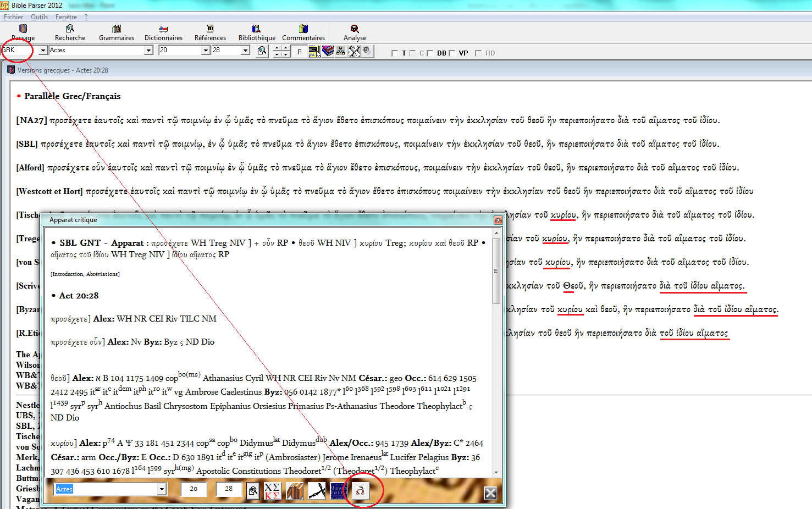812x509 pixels.
Task: Click the verse 28 field in Apparat critique
Action: click(x=229, y=489)
